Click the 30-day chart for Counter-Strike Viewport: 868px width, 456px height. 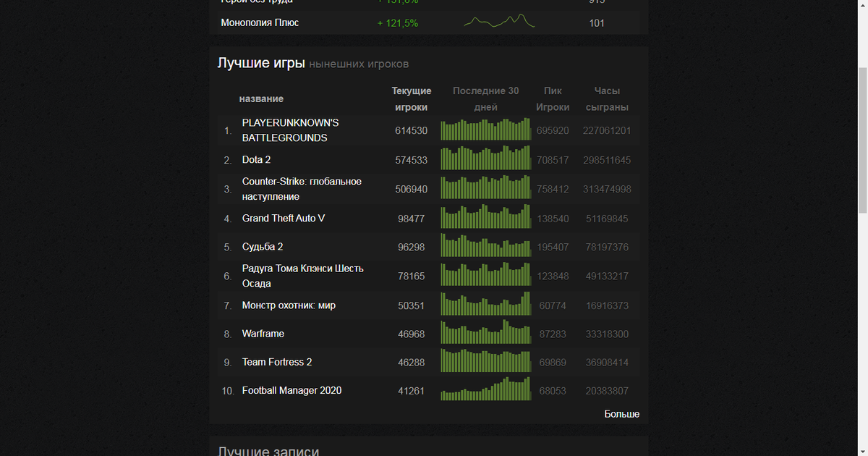[485, 187]
